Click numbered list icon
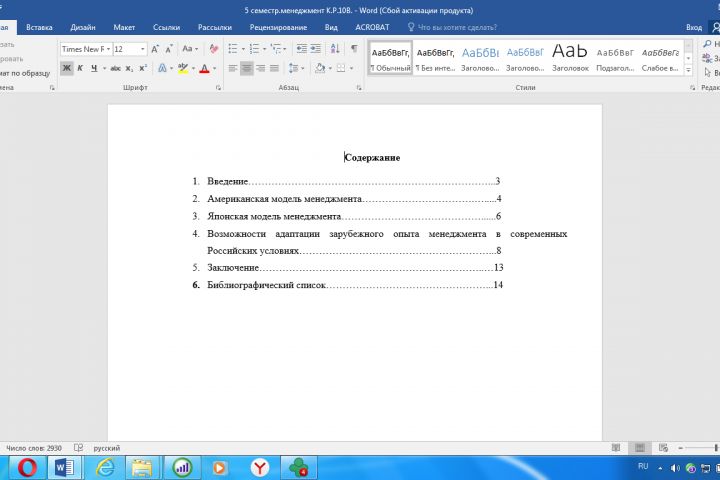Viewport: 720px width, 480px height. click(x=254, y=49)
